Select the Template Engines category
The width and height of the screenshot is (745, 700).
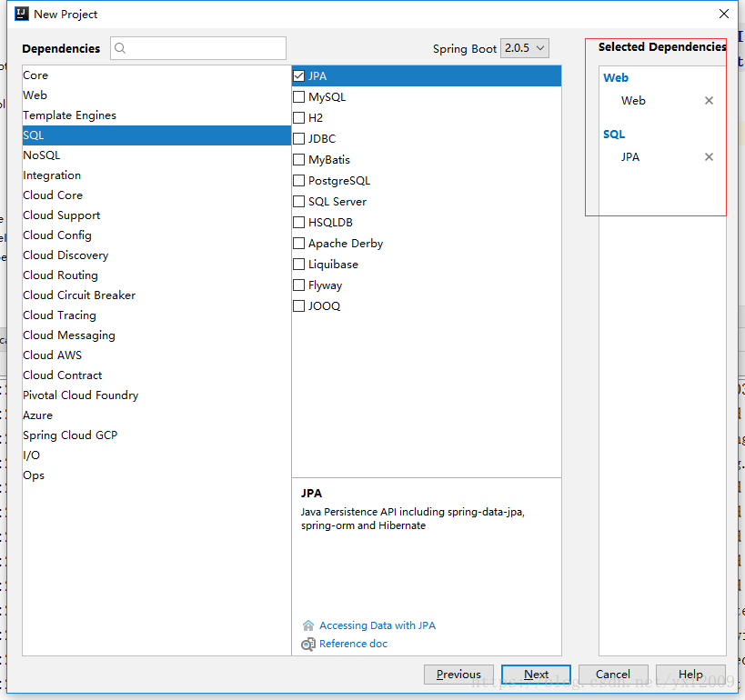pos(156,115)
